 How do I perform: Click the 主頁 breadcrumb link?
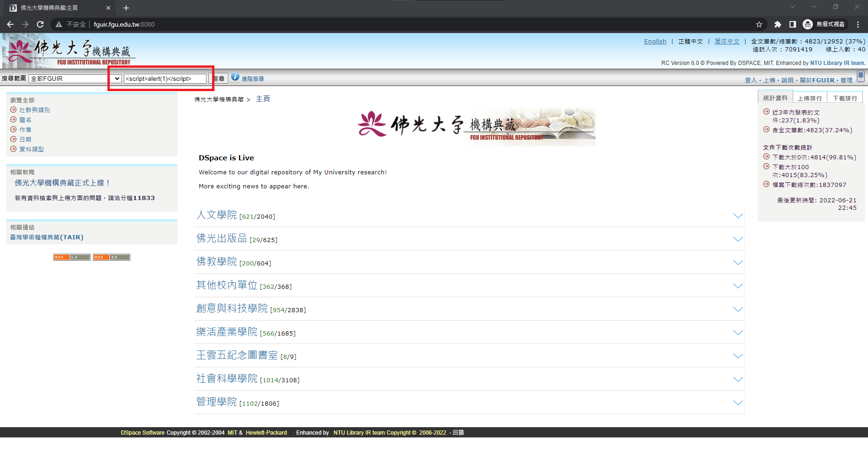click(x=263, y=99)
